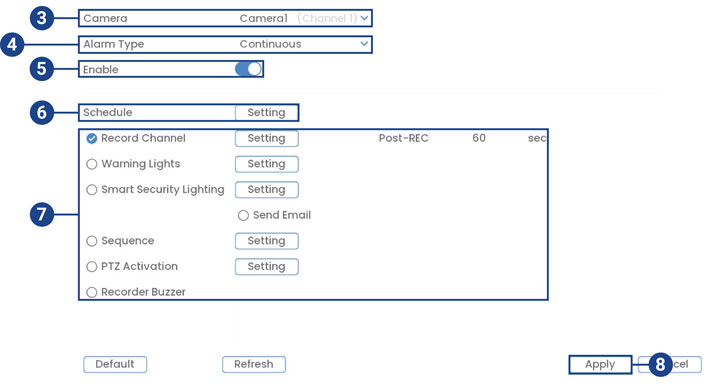Open the Sequence Setting button
This screenshot has width=719, height=388.
click(266, 241)
